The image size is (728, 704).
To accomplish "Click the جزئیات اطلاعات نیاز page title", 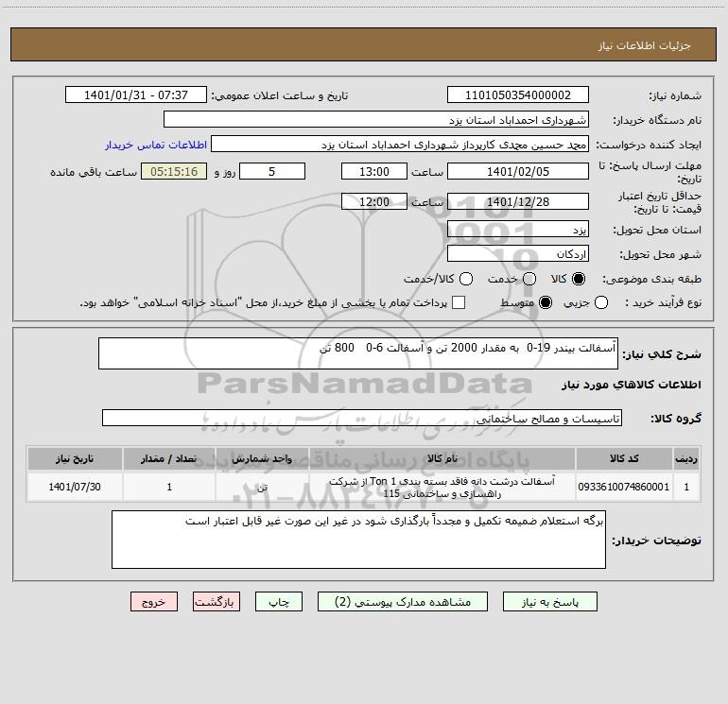I will coord(645,45).
